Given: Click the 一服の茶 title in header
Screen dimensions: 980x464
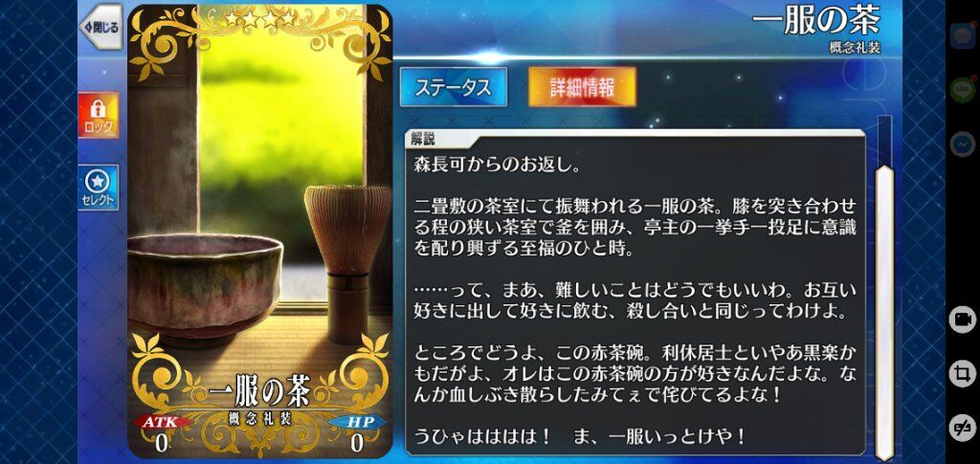Looking at the screenshot, I should click(x=815, y=21).
